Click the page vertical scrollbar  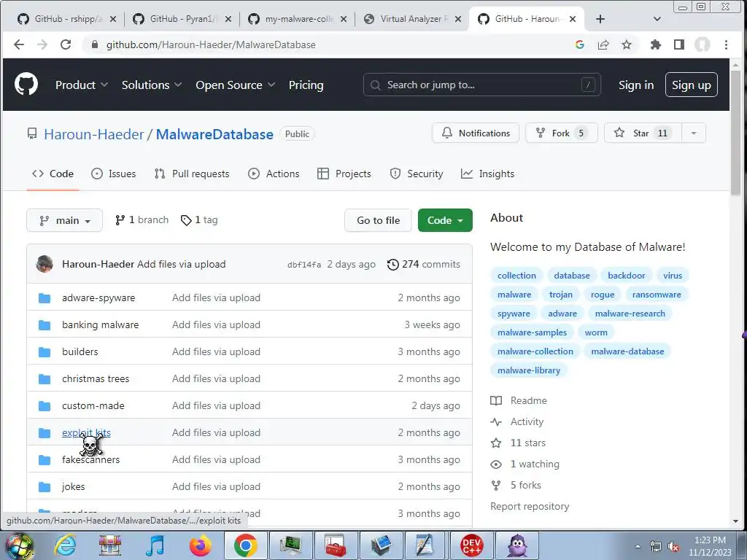[735, 133]
